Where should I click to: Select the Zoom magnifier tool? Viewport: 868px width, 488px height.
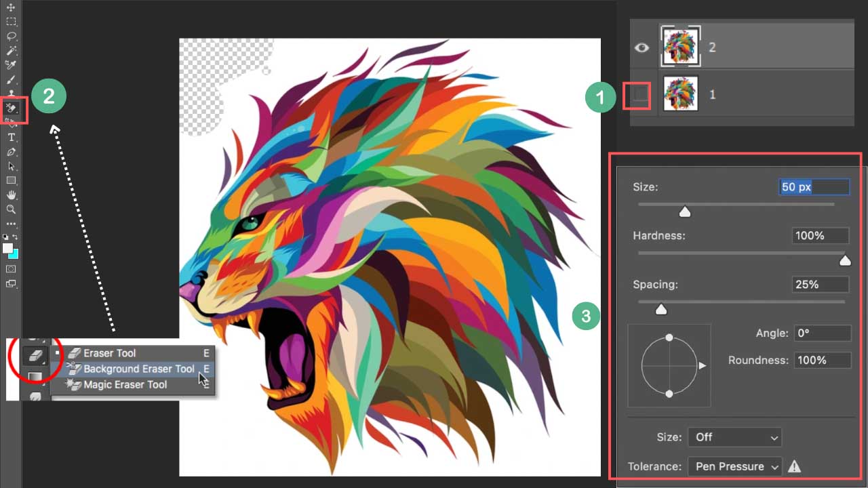[12, 209]
